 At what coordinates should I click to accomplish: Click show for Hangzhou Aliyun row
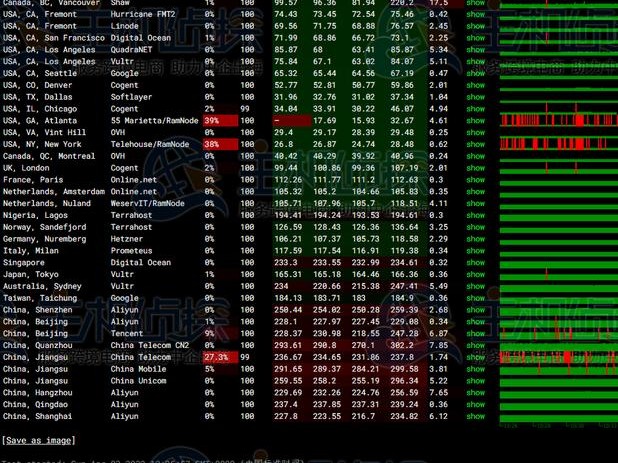tap(476, 392)
